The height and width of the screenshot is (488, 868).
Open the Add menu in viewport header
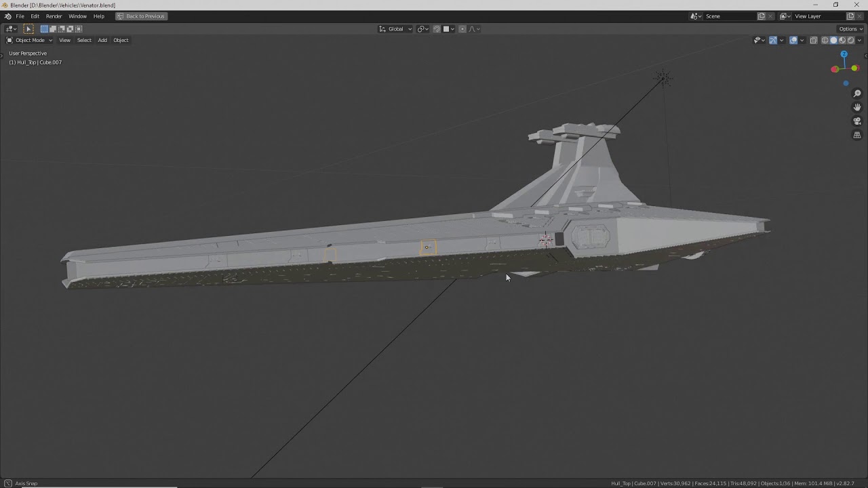click(x=102, y=40)
